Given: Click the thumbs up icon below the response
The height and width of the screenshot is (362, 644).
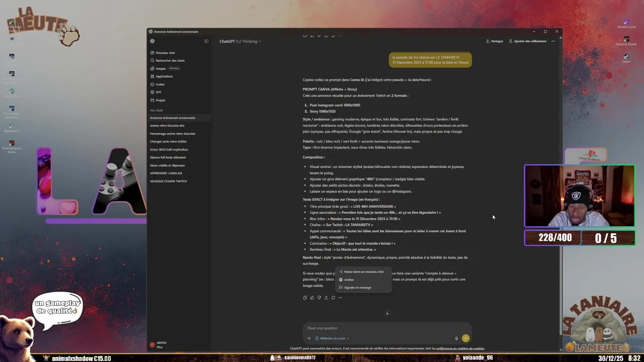Looking at the screenshot, I should tap(312, 298).
